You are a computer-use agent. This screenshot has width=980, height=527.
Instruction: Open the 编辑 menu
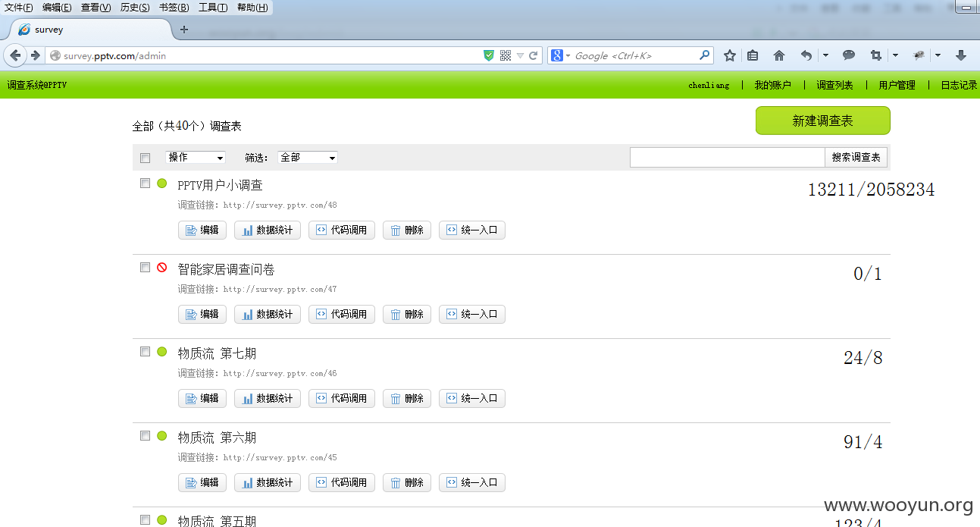(x=57, y=8)
